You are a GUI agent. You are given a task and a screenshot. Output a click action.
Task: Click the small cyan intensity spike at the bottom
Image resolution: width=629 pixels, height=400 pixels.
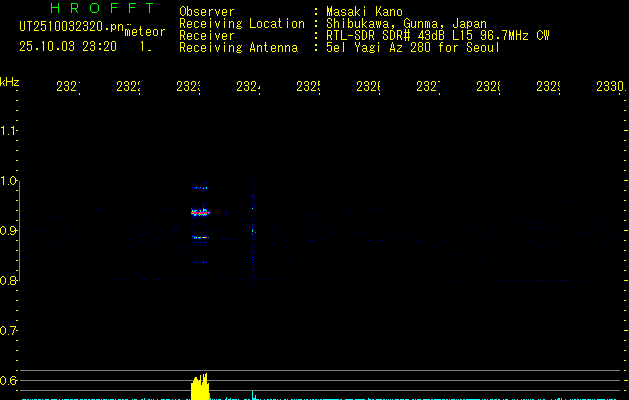[253, 395]
